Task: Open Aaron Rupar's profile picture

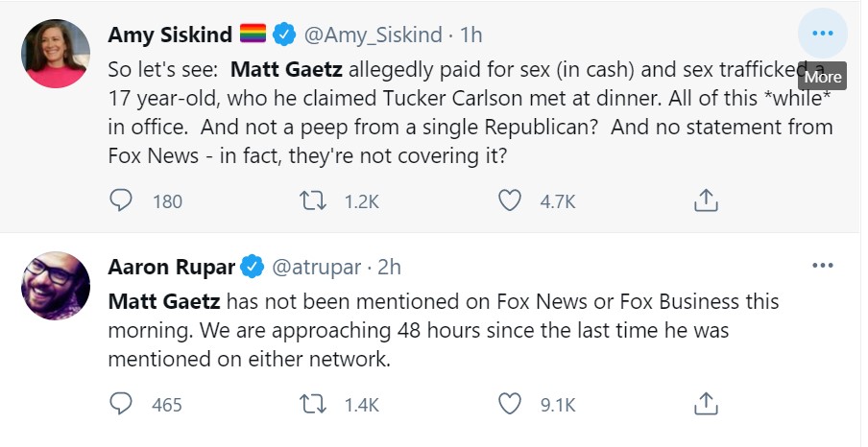Action: point(55,285)
